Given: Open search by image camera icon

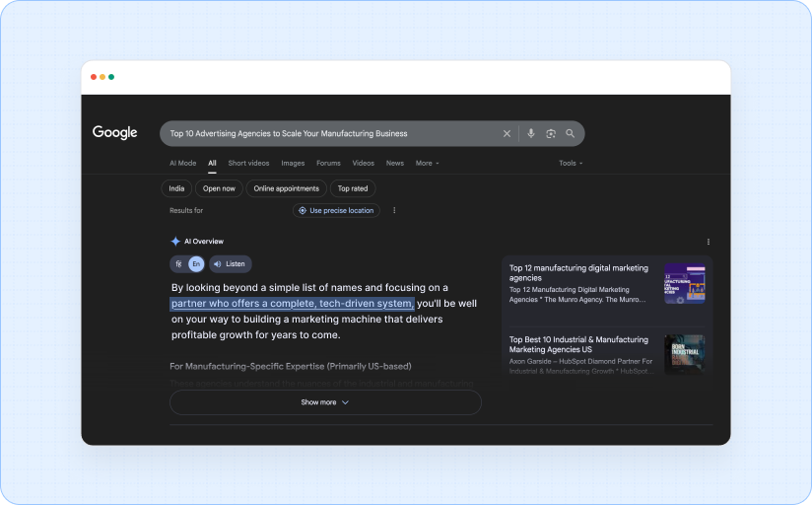Looking at the screenshot, I should (x=551, y=134).
